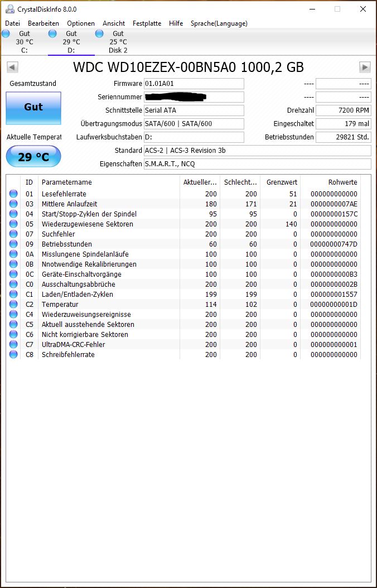
Task: Click the Standard field ACS-2 | ACS-3
Action: click(258, 151)
